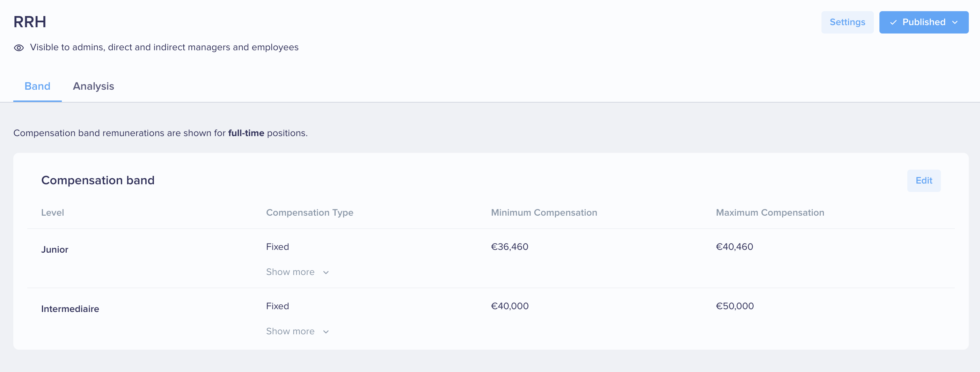The image size is (980, 372).
Task: Click the checkmark icon in Published button
Action: pos(893,22)
